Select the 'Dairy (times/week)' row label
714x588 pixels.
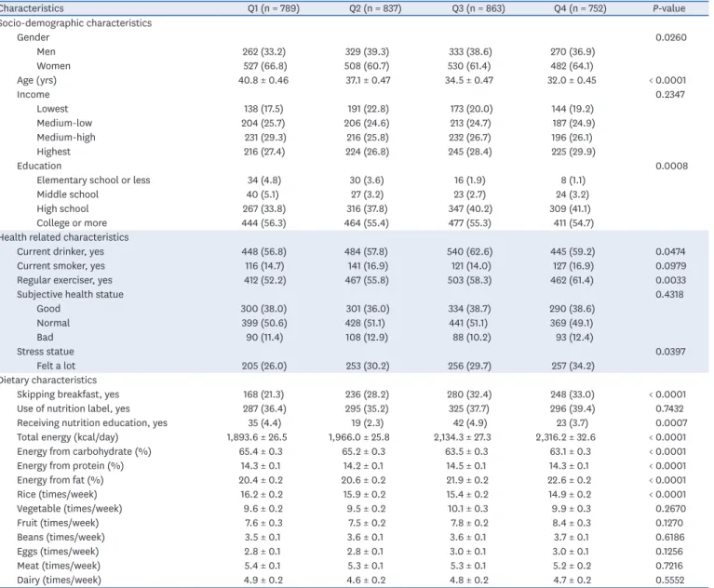click(60, 581)
